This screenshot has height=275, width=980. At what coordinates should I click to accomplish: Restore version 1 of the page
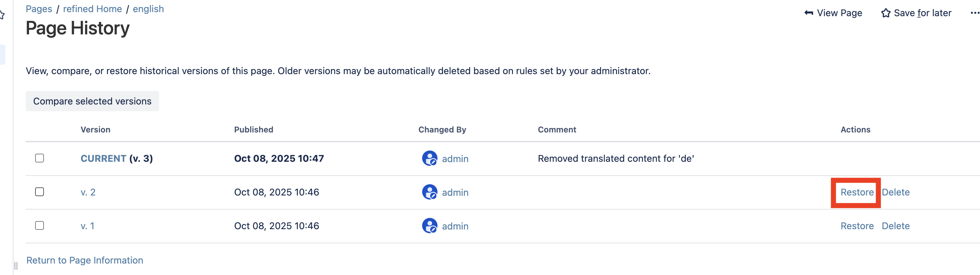(x=857, y=226)
